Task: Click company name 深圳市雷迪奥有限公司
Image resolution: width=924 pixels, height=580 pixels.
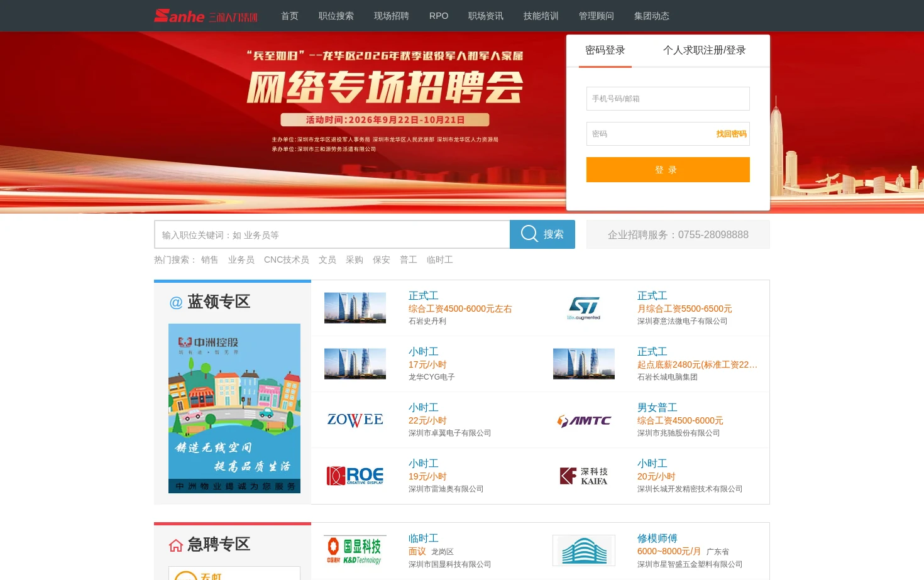Action: tap(446, 489)
